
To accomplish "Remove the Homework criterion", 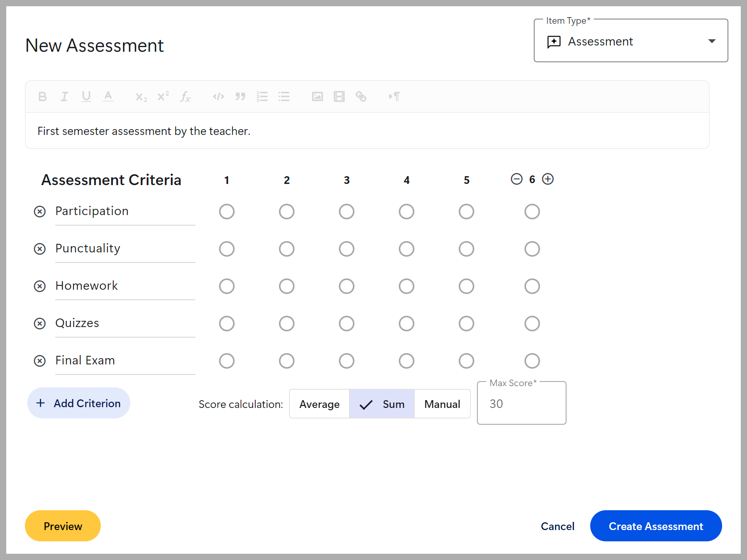I will 40,286.
